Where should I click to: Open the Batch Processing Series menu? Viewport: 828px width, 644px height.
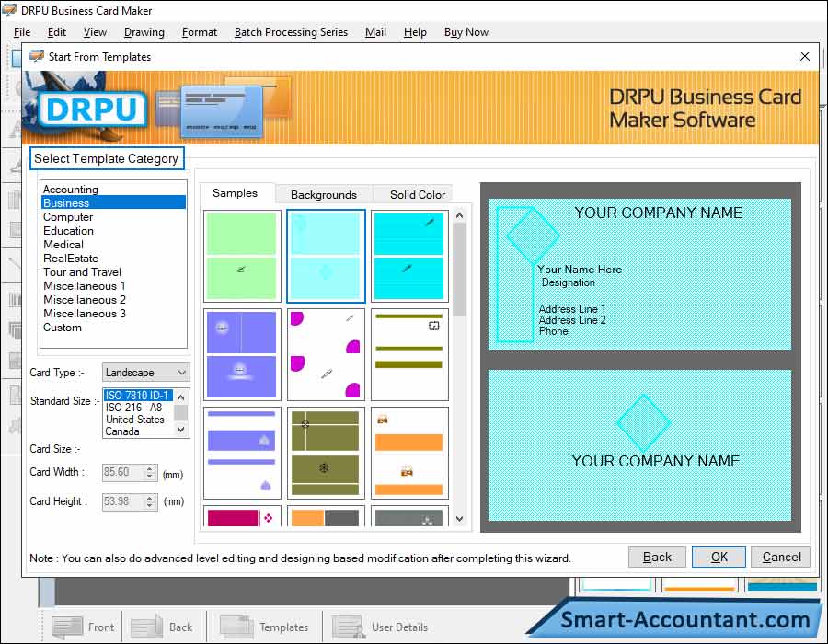[x=291, y=32]
